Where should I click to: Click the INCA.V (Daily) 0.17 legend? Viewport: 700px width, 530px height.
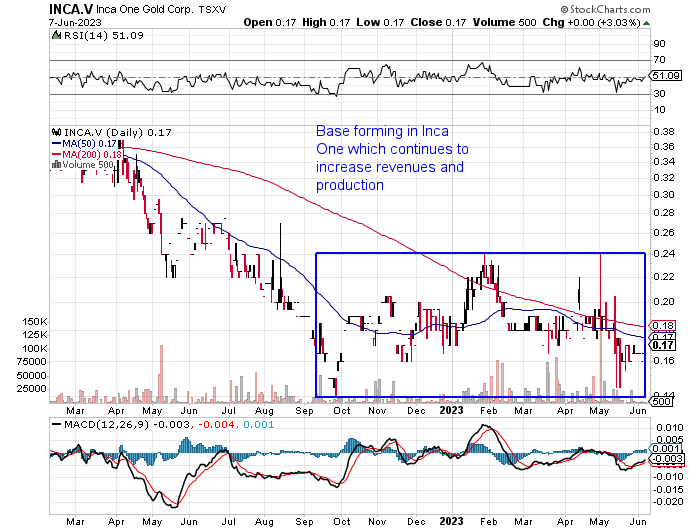(x=117, y=132)
